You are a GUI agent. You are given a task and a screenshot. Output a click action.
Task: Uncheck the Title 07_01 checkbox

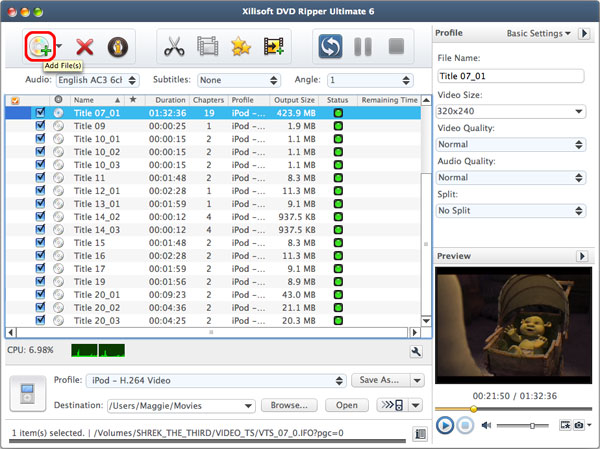coord(40,113)
